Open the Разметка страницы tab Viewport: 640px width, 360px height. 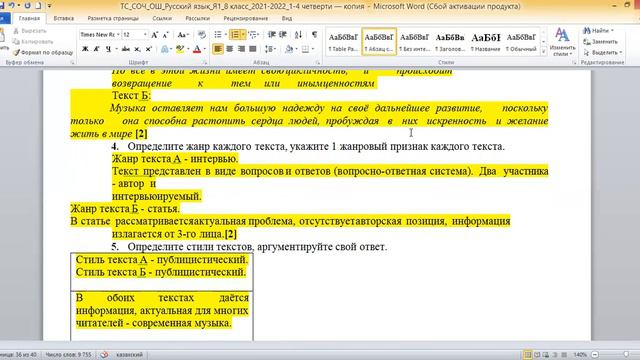pos(113,18)
